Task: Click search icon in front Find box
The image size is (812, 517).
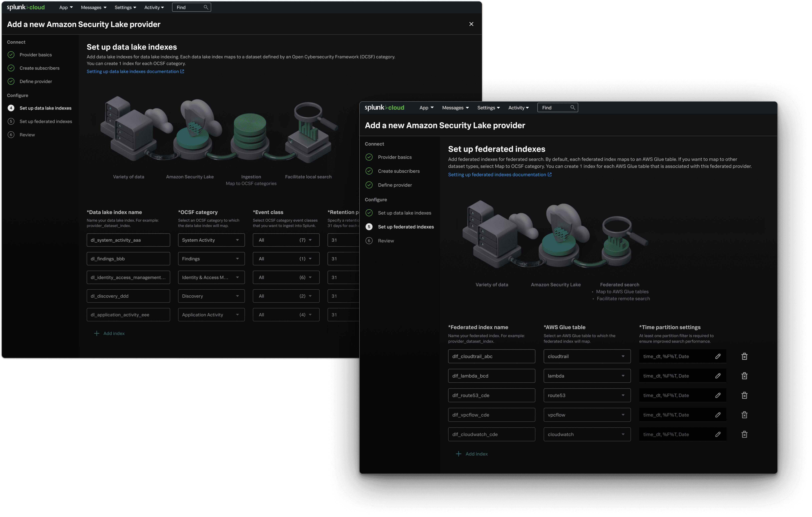Action: pyautogui.click(x=572, y=107)
